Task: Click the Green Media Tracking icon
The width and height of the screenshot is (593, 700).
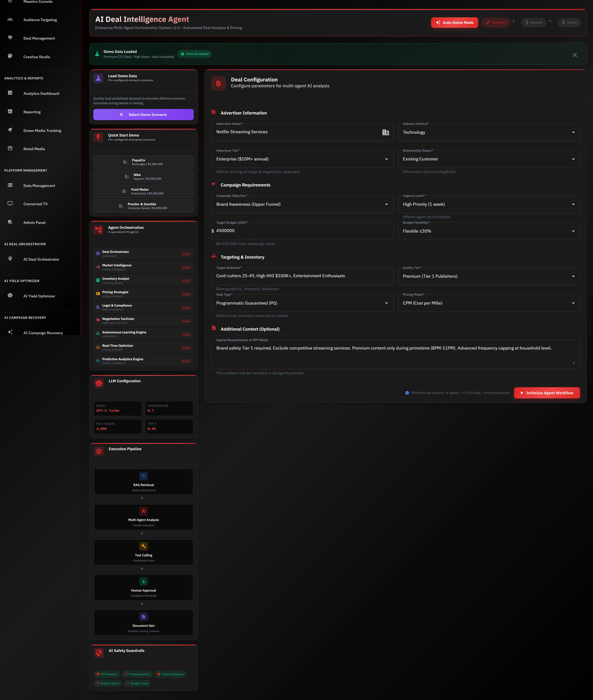Action: pos(10,130)
